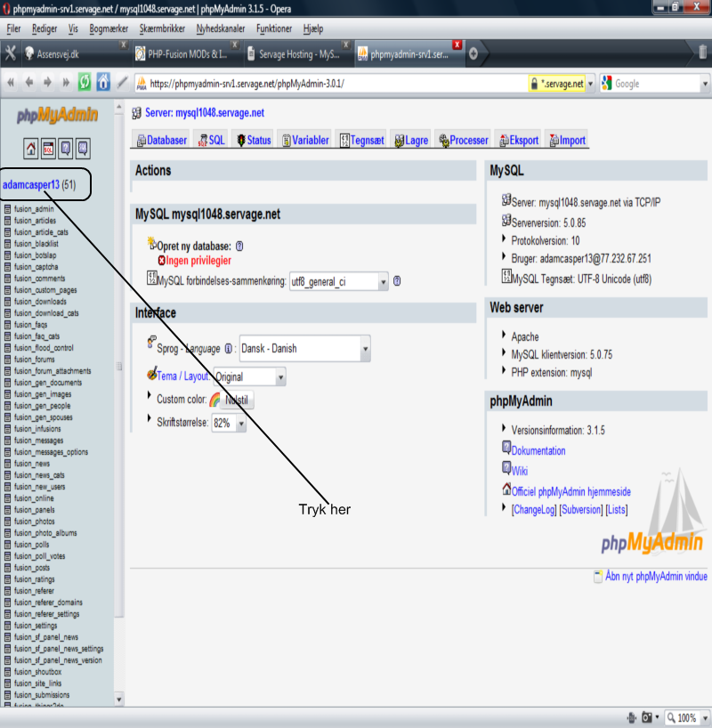This screenshot has height=728, width=712.
Task: Open zoom 100% dropdown in status bar
Action: pos(706,718)
